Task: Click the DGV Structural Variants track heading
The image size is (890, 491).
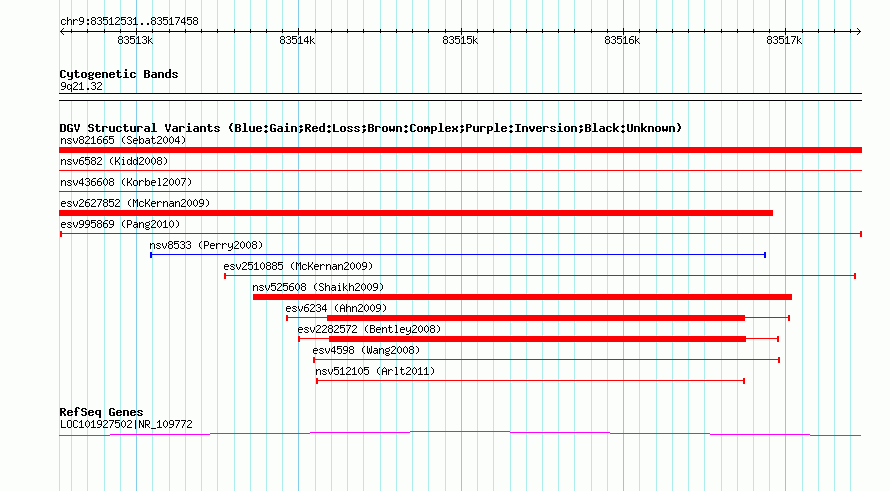Action: click(x=370, y=128)
